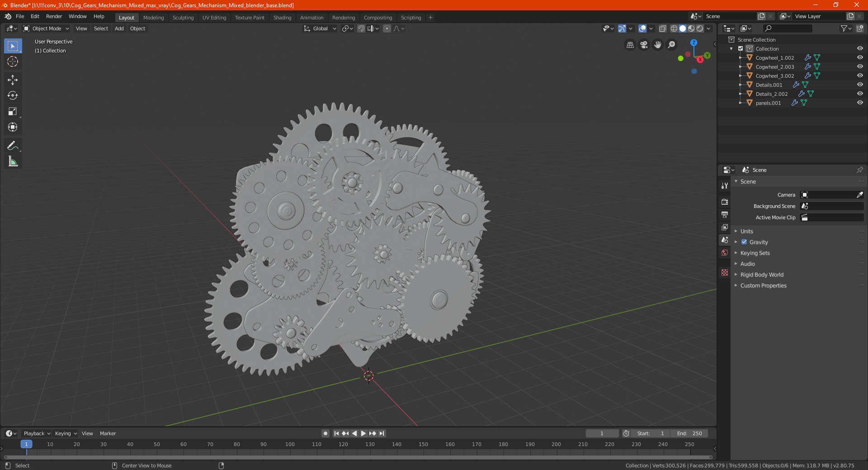Select the Scale tool

click(13, 112)
